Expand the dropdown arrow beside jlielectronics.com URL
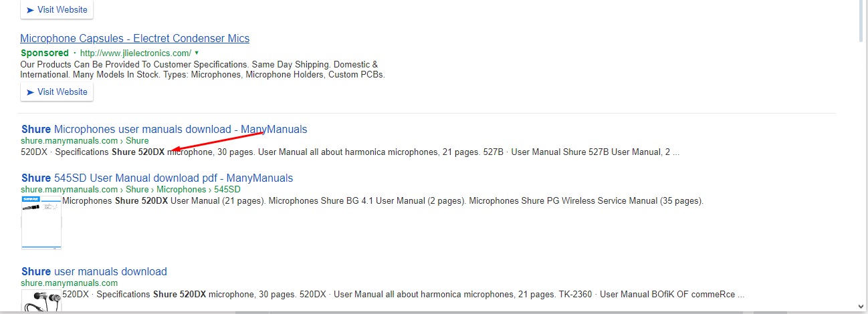The height and width of the screenshot is (314, 868). point(197,53)
